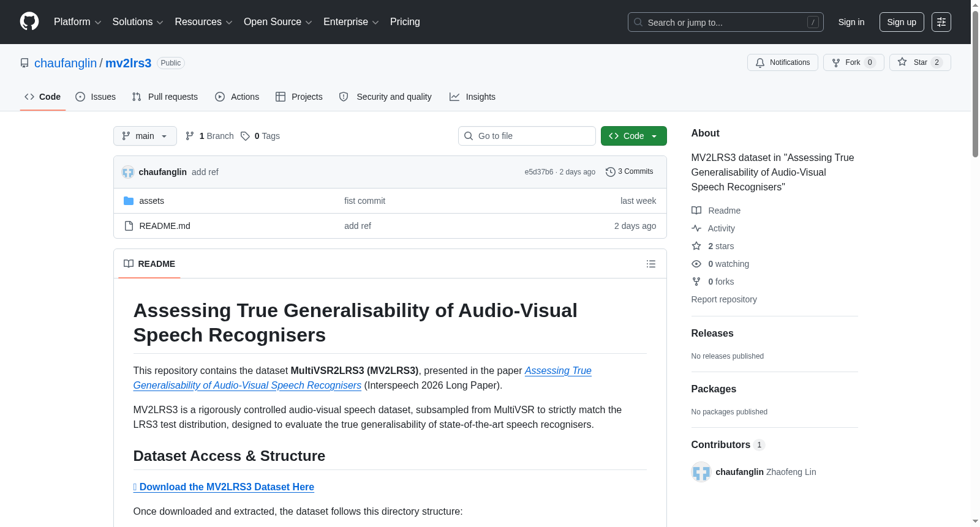Open the 'fist commit' message link
Viewport: 980px width, 527px height.
364,201
